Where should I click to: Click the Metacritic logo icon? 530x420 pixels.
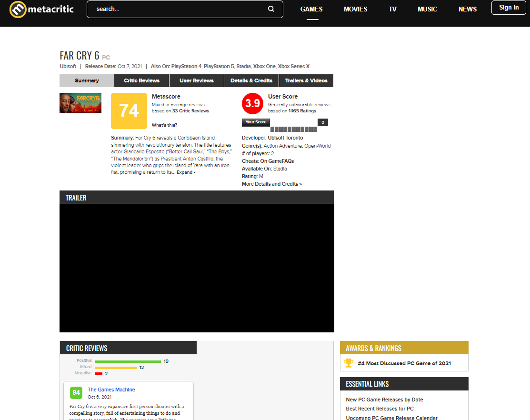coord(18,9)
